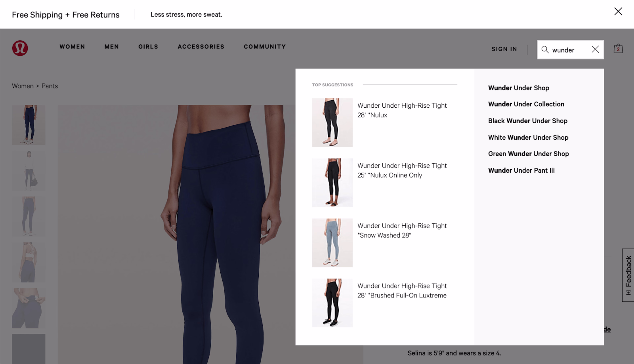Open the ACCESSORIES menu
This screenshot has width=634, height=364.
(201, 47)
